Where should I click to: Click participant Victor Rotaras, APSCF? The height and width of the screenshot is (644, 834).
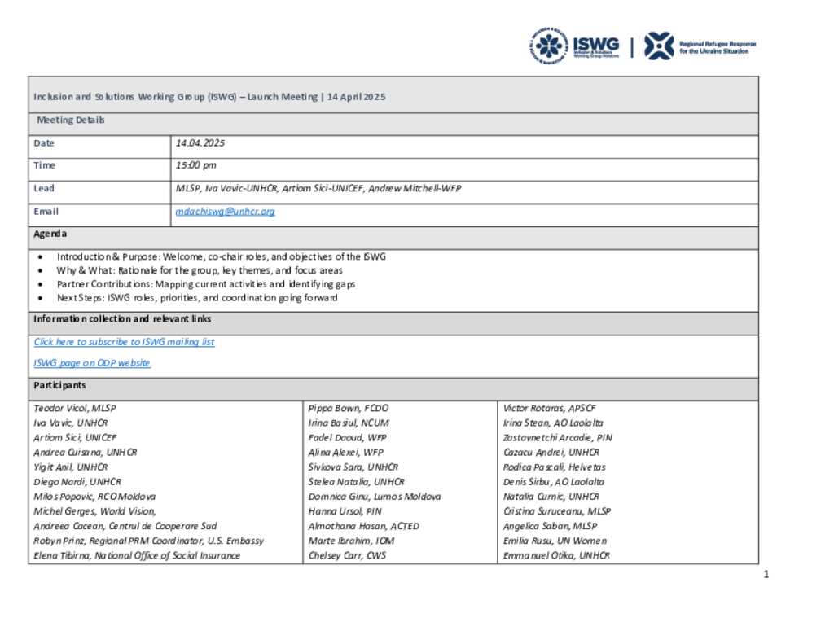(x=552, y=408)
